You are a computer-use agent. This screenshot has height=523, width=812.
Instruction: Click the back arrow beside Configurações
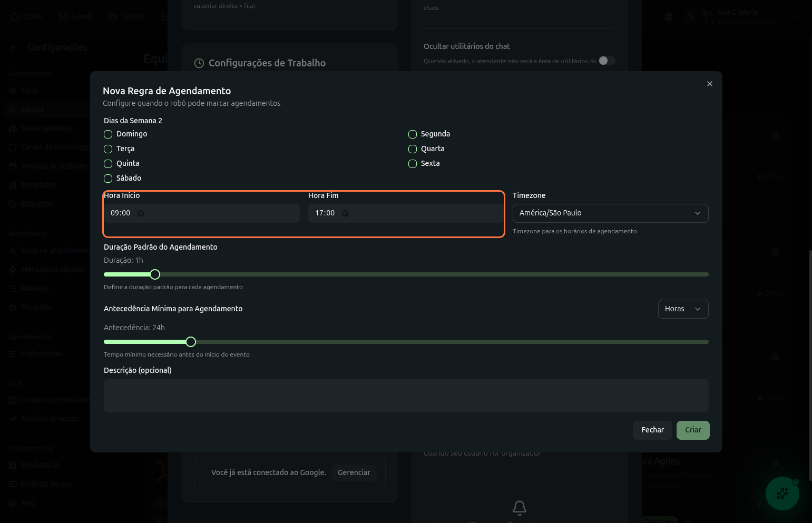[x=14, y=47]
